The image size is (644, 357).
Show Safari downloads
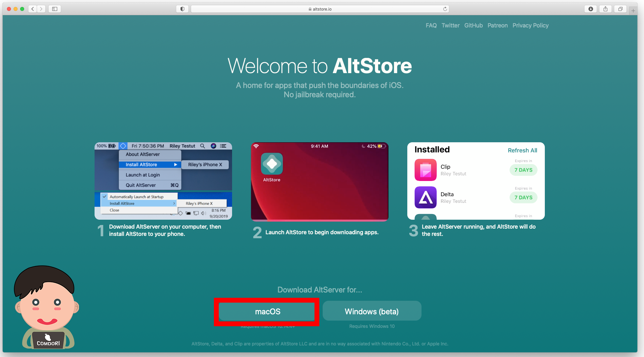(590, 9)
